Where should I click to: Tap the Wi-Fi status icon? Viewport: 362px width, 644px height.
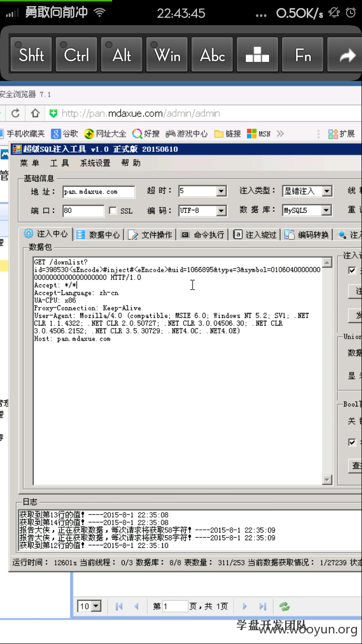pos(100,13)
